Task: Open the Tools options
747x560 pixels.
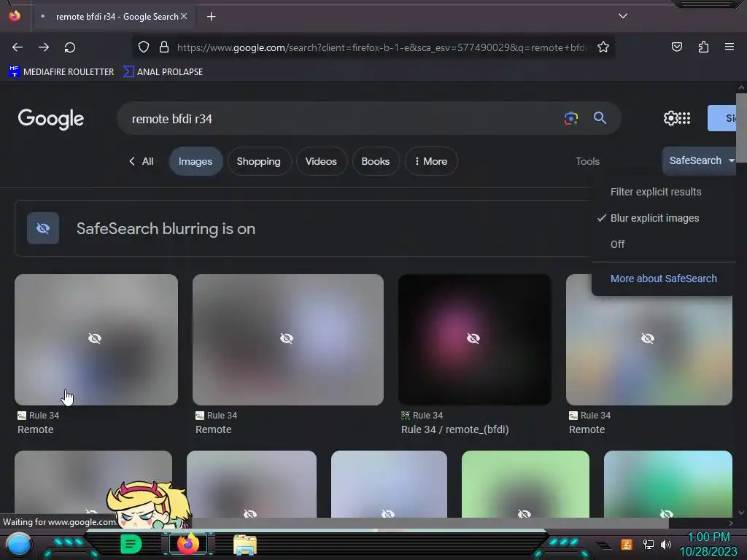Action: (x=587, y=161)
